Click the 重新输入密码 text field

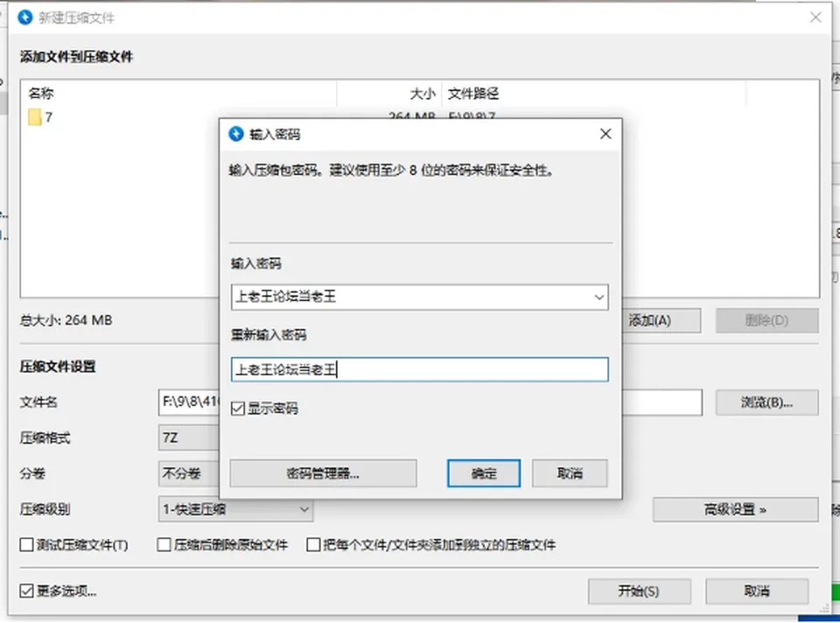pos(419,369)
